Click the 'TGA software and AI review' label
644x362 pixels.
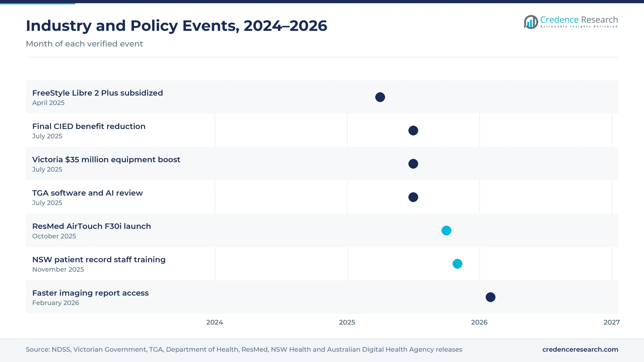coord(87,193)
